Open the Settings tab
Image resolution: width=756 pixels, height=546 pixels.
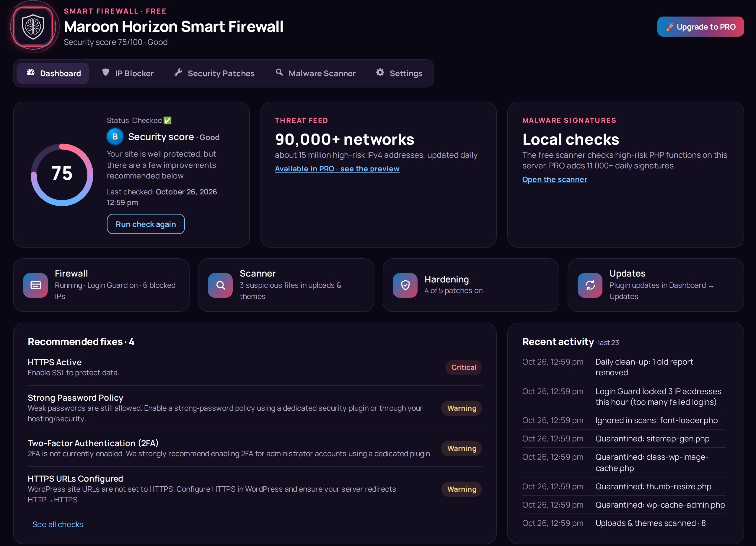399,73
